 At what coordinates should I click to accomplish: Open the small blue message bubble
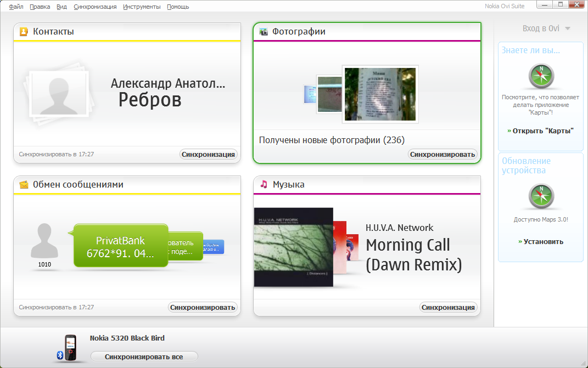[214, 247]
